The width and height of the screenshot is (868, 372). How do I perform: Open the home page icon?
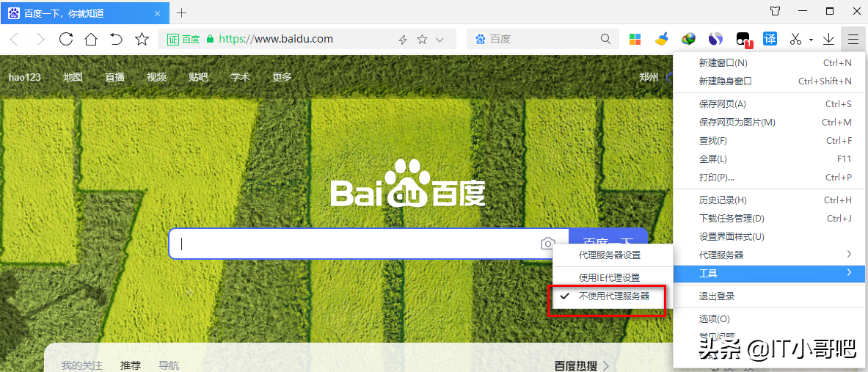(91, 39)
